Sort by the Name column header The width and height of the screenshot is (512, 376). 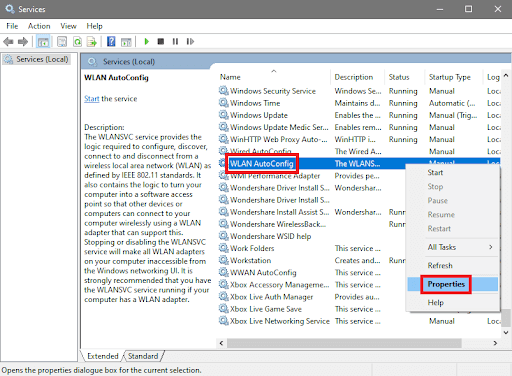274,77
